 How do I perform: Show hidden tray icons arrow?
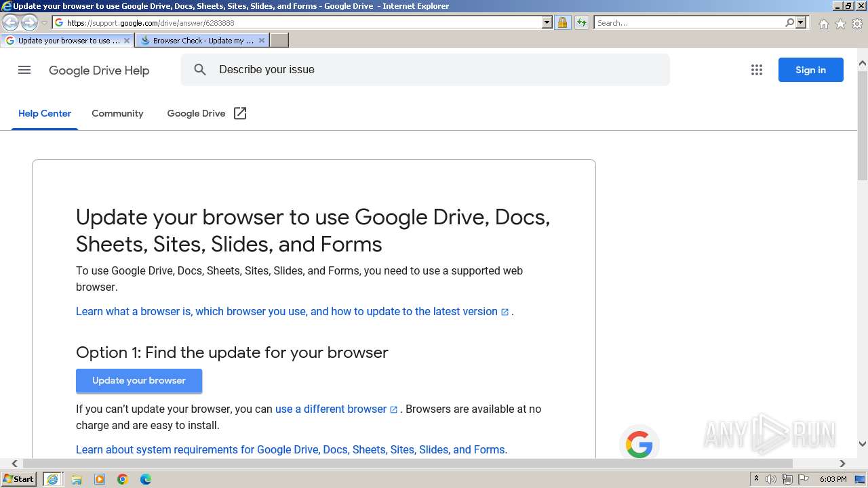[x=756, y=479]
